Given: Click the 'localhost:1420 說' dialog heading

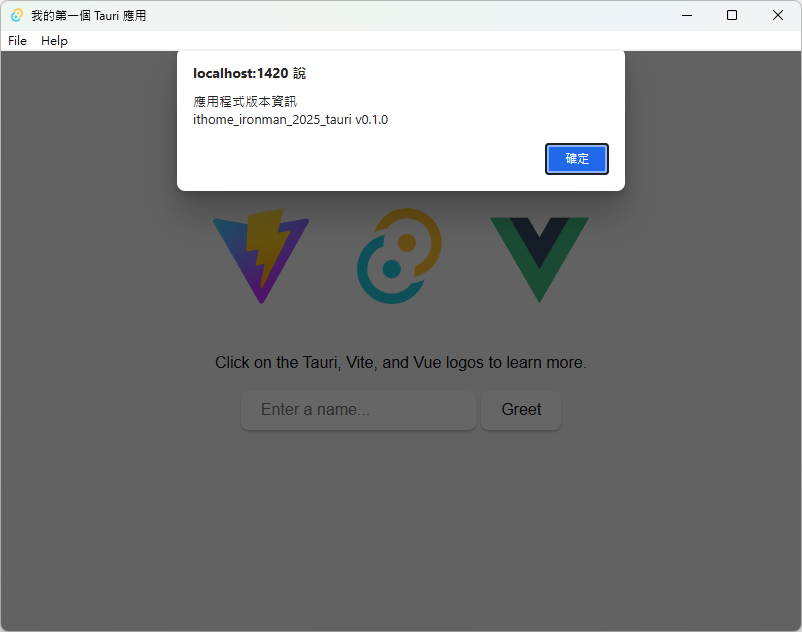Looking at the screenshot, I should 249,73.
